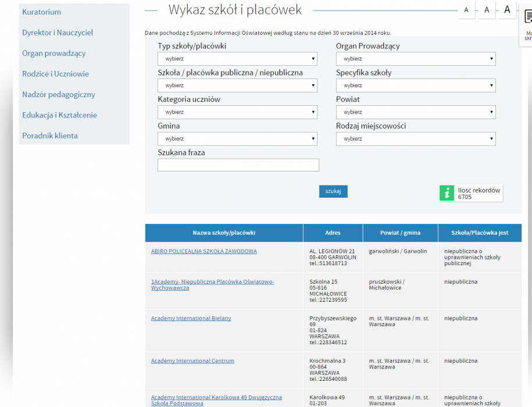Go to Poradnik klienta in the sidebar
The image size is (532, 407).
coord(49,136)
